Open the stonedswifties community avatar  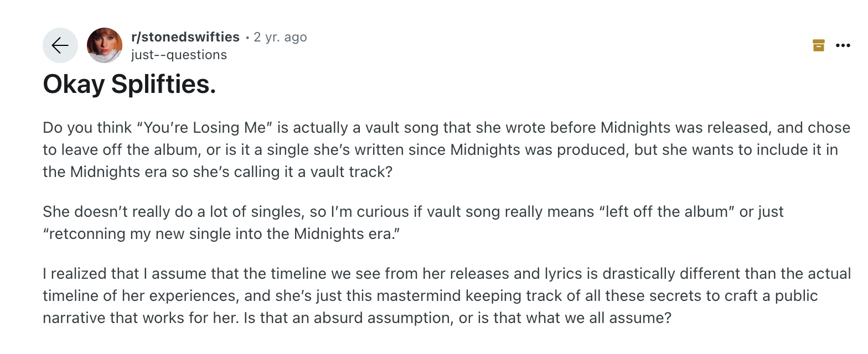(x=105, y=45)
